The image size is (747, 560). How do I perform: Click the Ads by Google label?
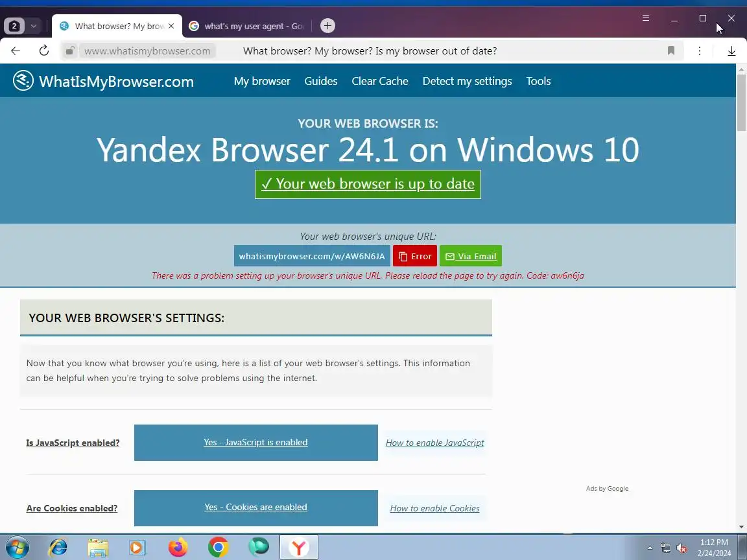coord(607,489)
